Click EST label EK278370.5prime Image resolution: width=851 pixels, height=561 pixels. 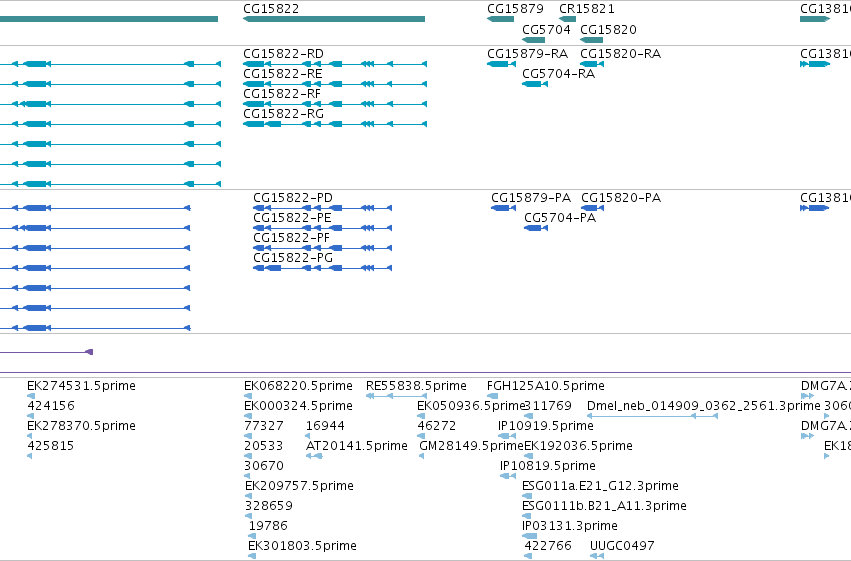[81, 426]
